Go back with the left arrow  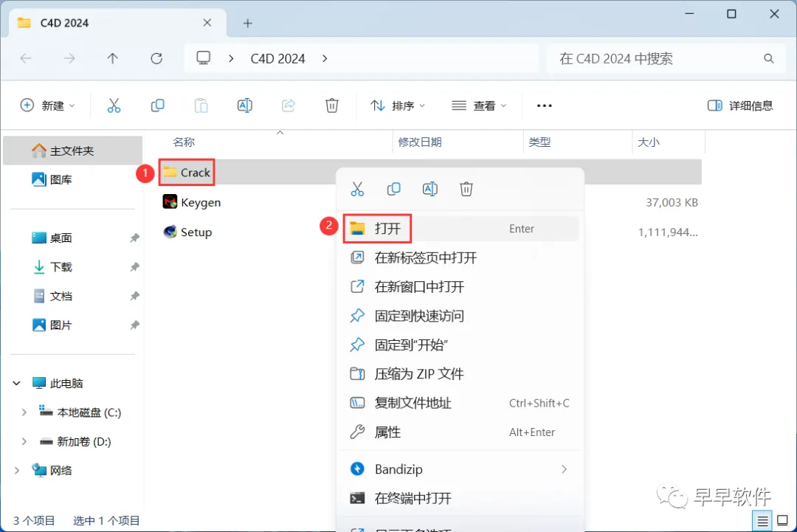(26, 58)
